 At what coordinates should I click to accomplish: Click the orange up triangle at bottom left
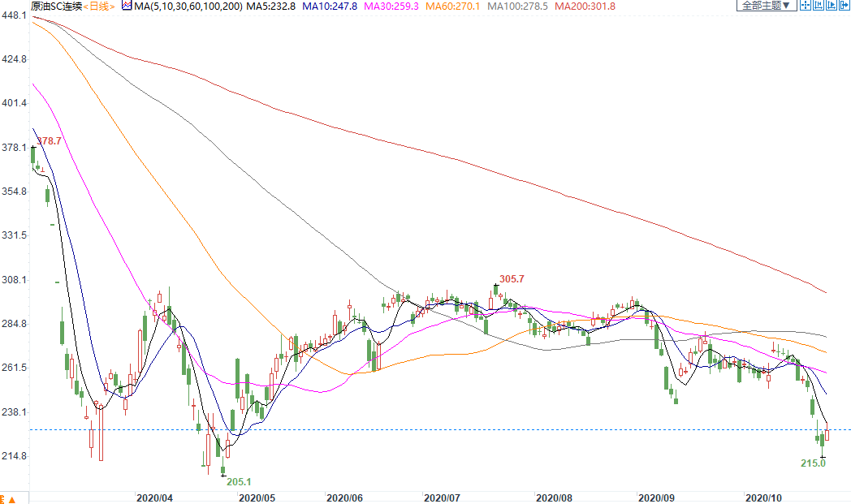(x=12, y=500)
